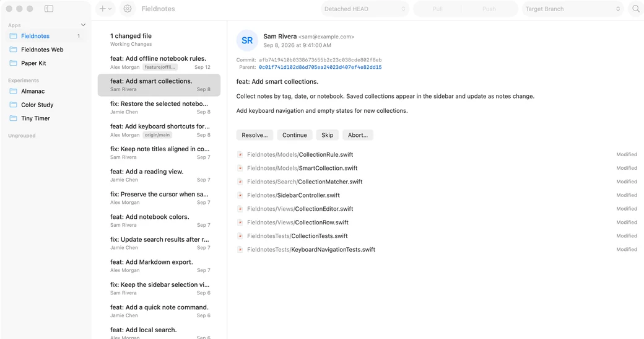
Task: Click Modified status of CollectionRow.swift
Action: point(626,222)
